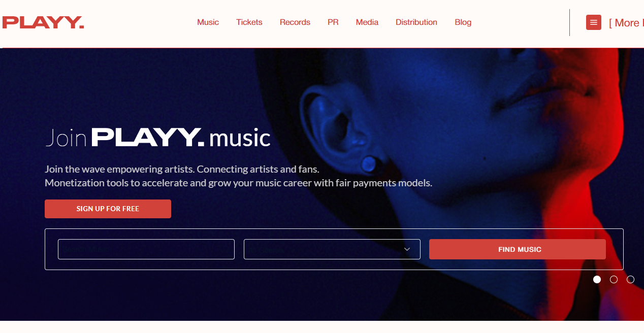This screenshot has width=644, height=333.
Task: Click the white PLAYY. hero logo
Action: pyautogui.click(x=148, y=138)
